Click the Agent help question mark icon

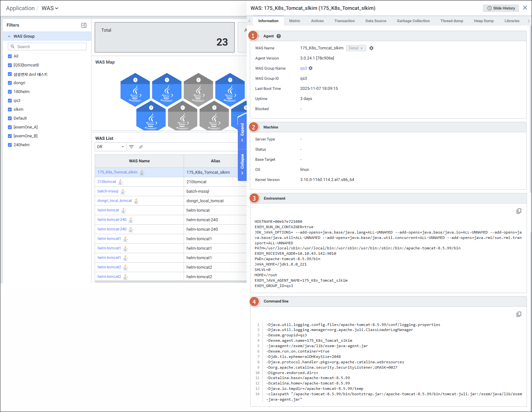279,36
